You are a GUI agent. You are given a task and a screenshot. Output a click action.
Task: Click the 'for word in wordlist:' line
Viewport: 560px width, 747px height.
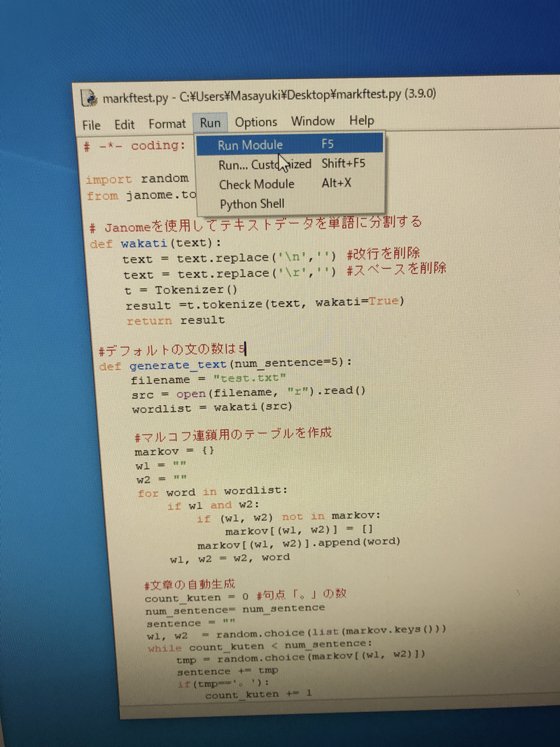coord(212,491)
